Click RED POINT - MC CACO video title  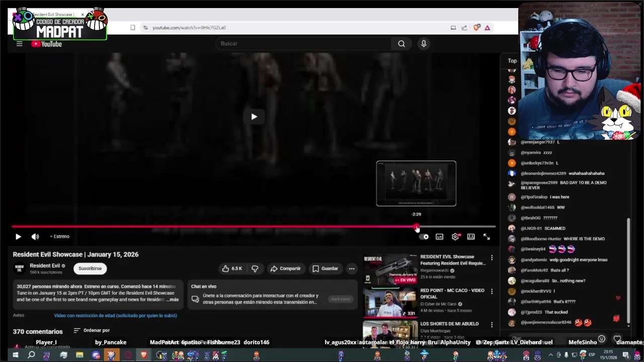pos(452,293)
